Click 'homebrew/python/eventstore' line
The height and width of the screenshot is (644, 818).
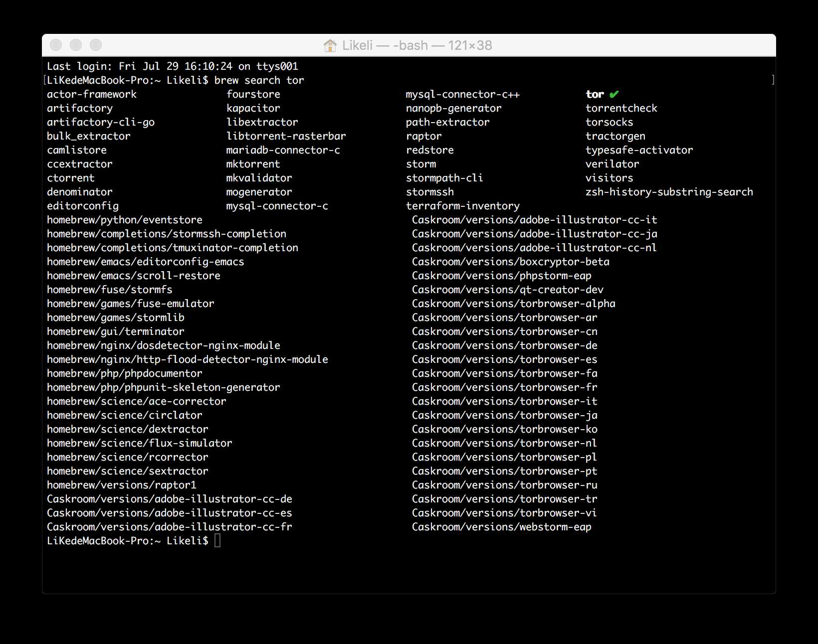pyautogui.click(x=125, y=220)
